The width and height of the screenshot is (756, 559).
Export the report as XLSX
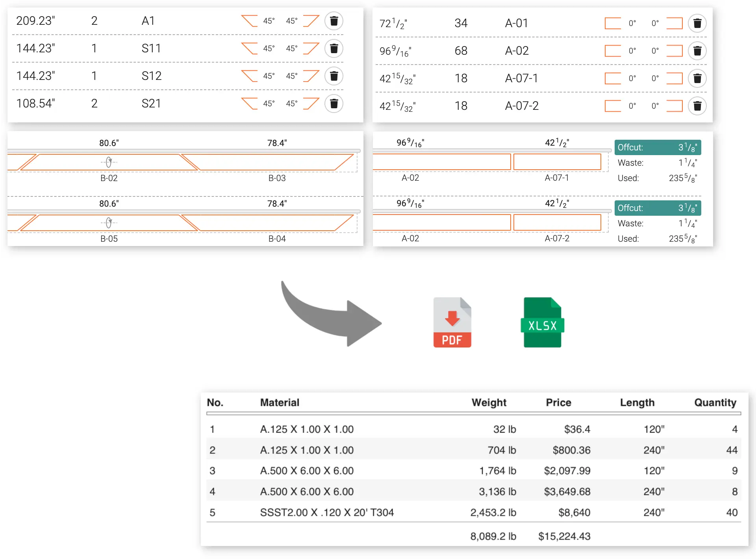[x=542, y=322]
